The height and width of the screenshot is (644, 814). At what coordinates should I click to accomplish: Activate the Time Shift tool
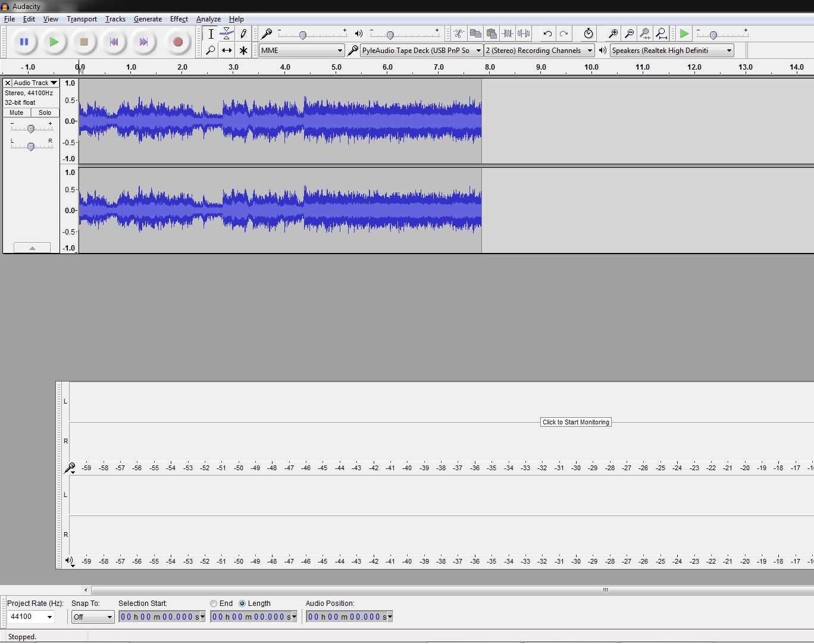tap(227, 51)
